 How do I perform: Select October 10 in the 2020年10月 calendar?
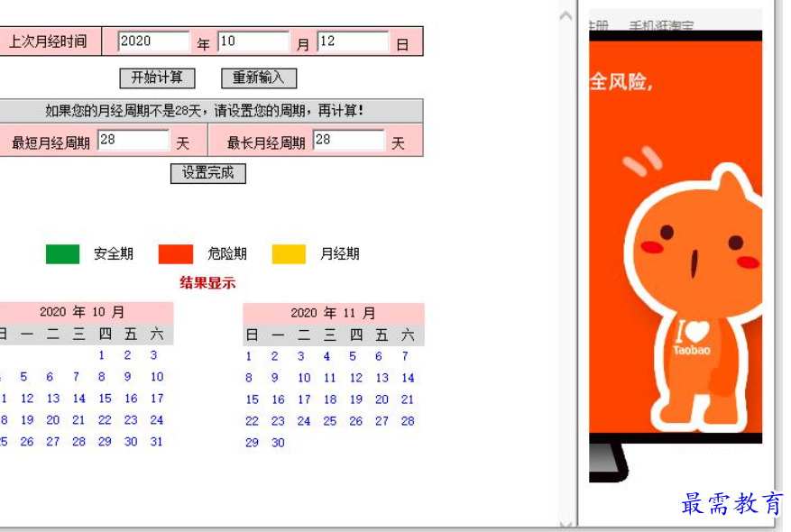(x=157, y=377)
